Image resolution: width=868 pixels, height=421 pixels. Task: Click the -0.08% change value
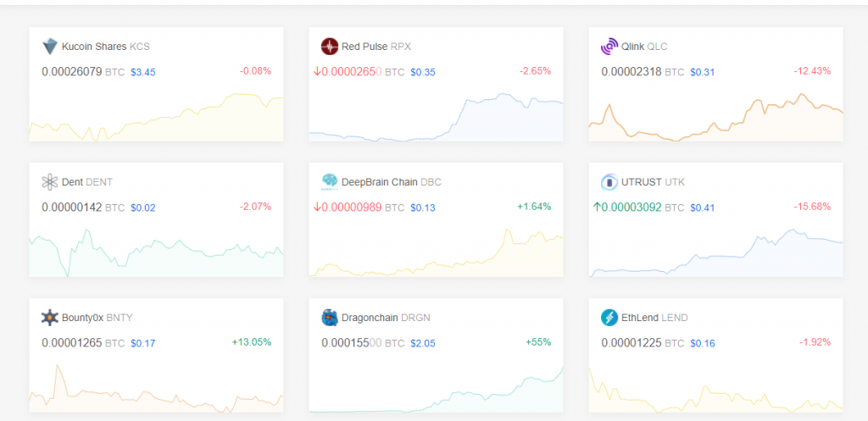[255, 71]
